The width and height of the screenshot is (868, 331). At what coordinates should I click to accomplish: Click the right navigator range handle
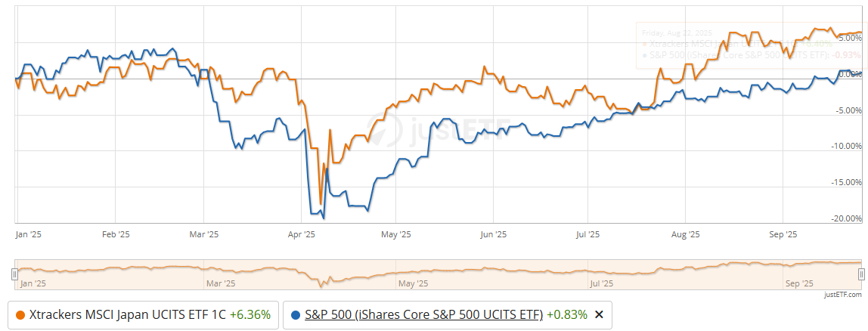click(861, 276)
